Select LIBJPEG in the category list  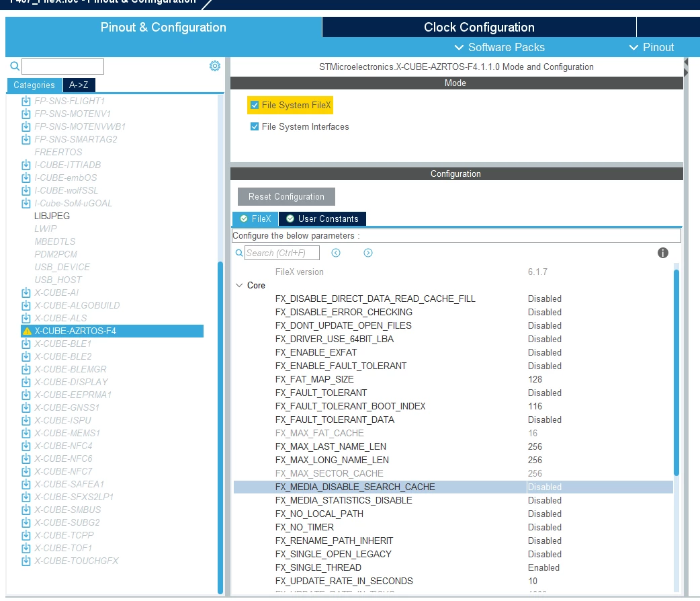tap(52, 216)
